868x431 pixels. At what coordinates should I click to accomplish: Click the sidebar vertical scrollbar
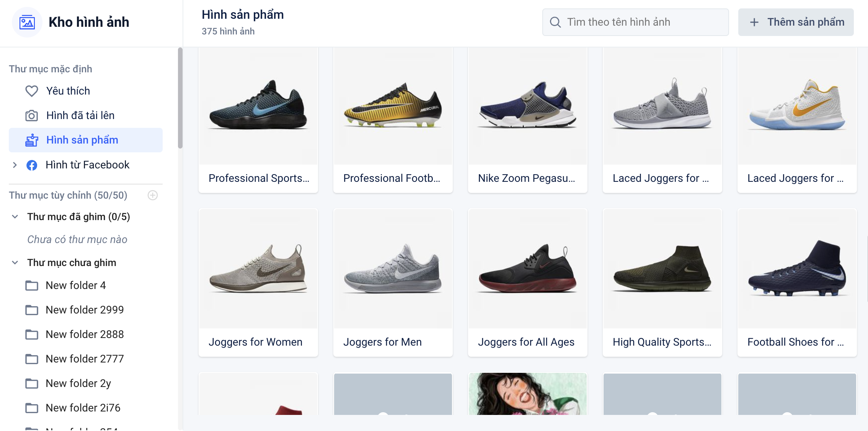[x=180, y=98]
